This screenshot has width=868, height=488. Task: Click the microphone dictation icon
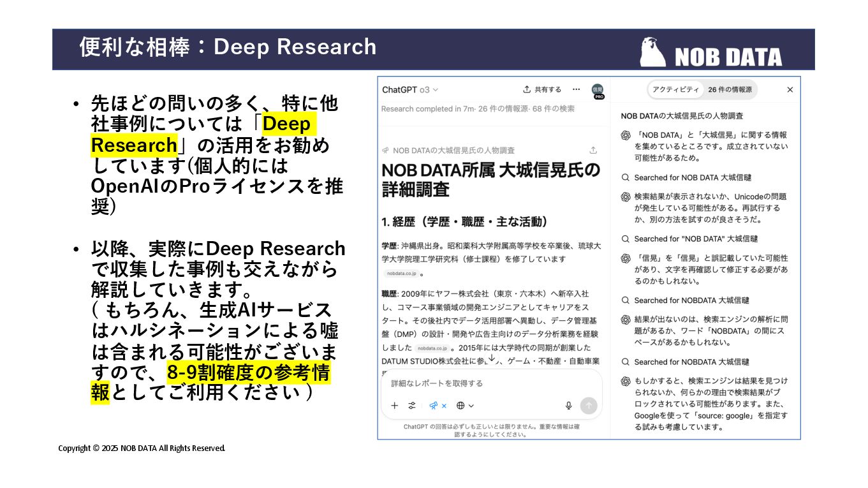coord(568,406)
